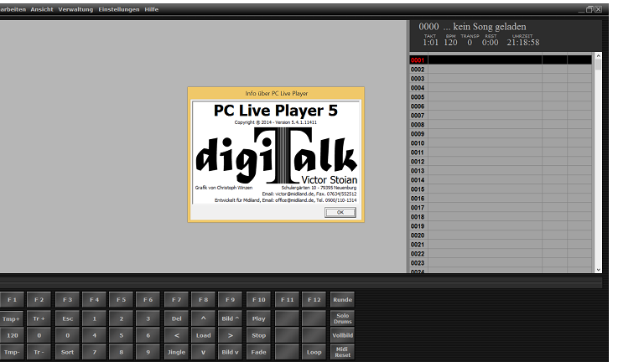
Task: Select playlist row 0005
Action: [501, 97]
